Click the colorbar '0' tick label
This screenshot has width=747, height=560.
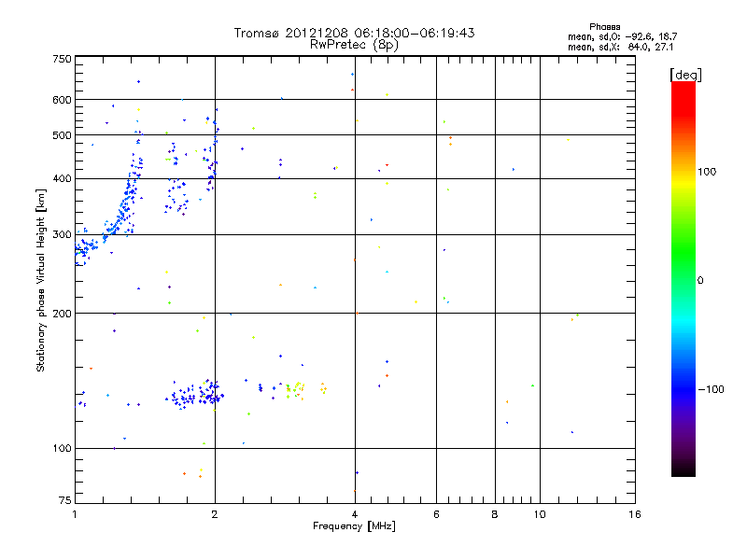pos(700,280)
